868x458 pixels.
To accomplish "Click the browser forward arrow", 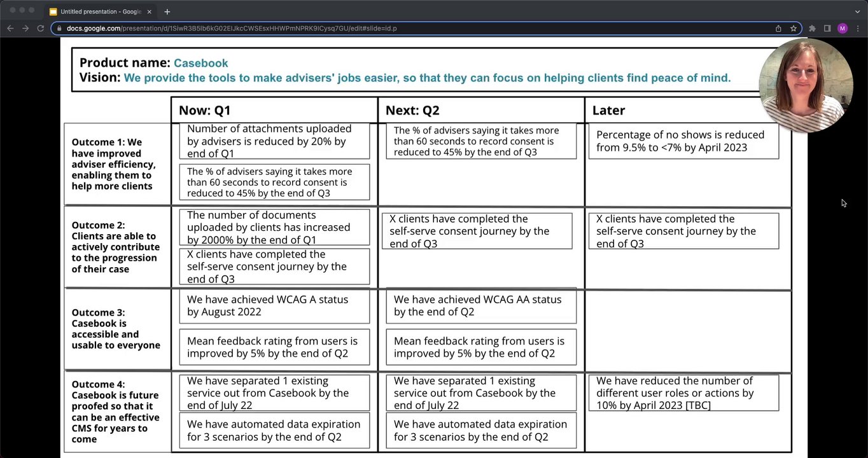I will [25, 28].
